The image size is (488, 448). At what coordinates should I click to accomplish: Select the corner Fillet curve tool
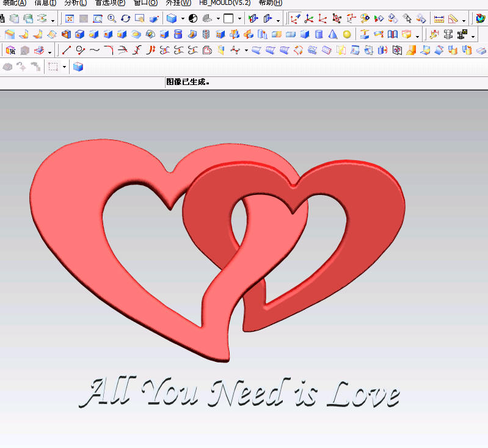[109, 50]
